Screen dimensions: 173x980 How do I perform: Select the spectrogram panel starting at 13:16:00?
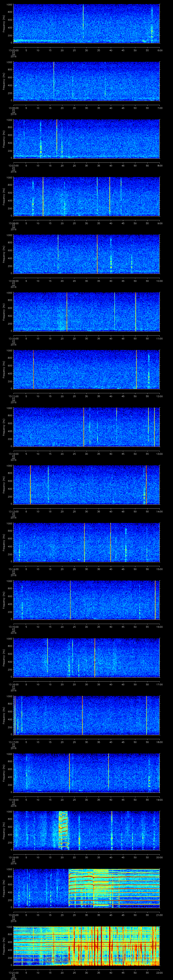86,657
